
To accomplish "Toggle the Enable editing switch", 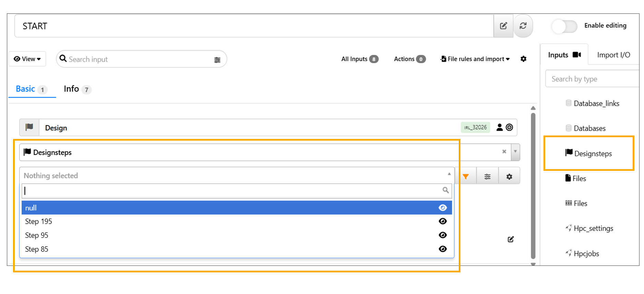I will coord(564,26).
